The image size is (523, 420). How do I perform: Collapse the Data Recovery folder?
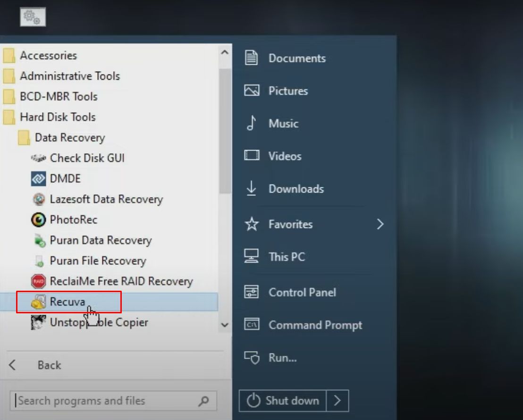click(x=70, y=137)
